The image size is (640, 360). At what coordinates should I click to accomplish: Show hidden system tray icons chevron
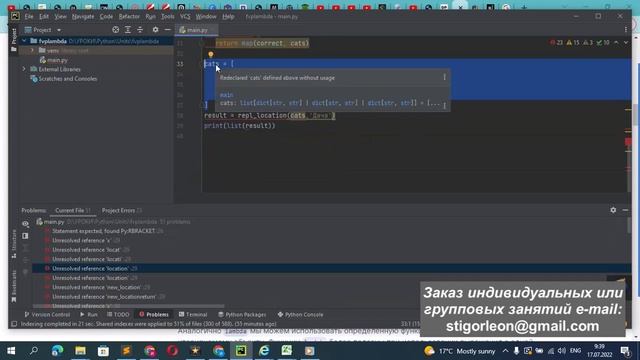pos(505,351)
